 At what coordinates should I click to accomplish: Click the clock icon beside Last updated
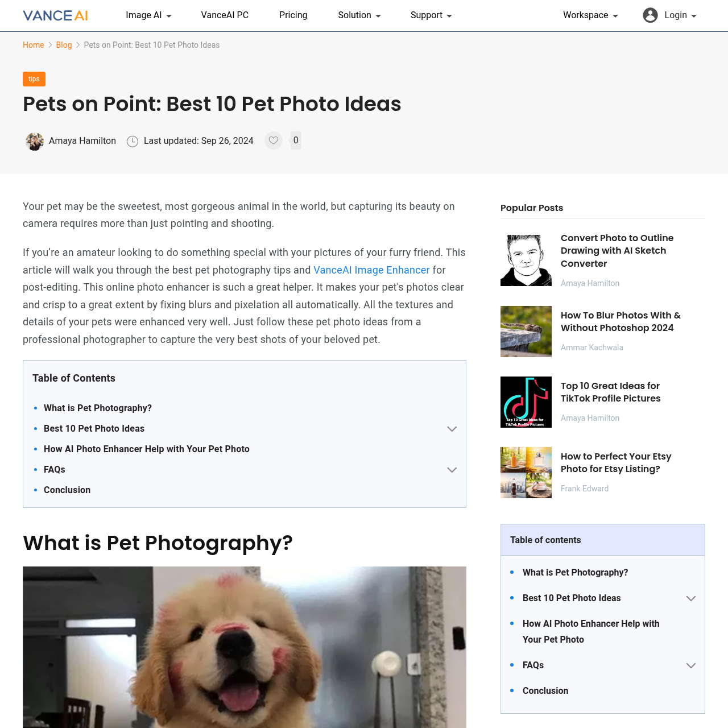click(x=133, y=141)
